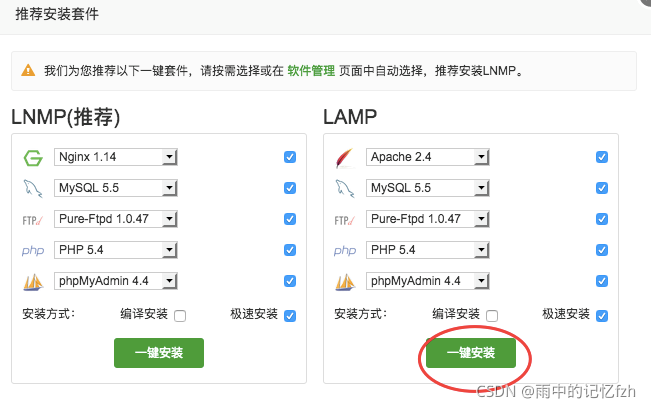
Task: Click the PHP logo in LNMP panel
Action: pyautogui.click(x=33, y=250)
